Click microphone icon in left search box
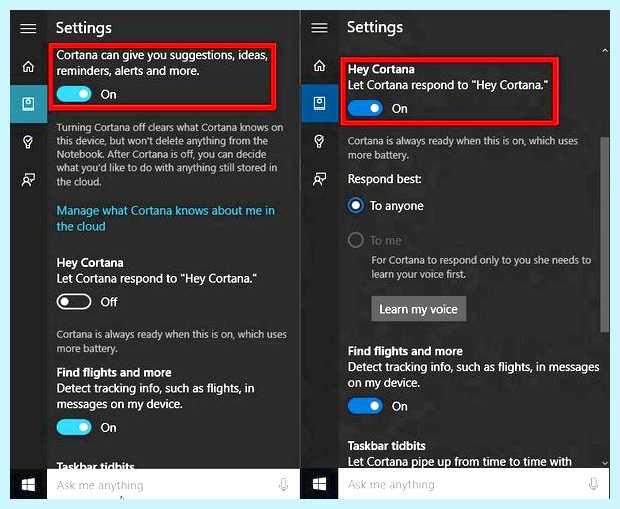The image size is (620, 509). point(283,484)
